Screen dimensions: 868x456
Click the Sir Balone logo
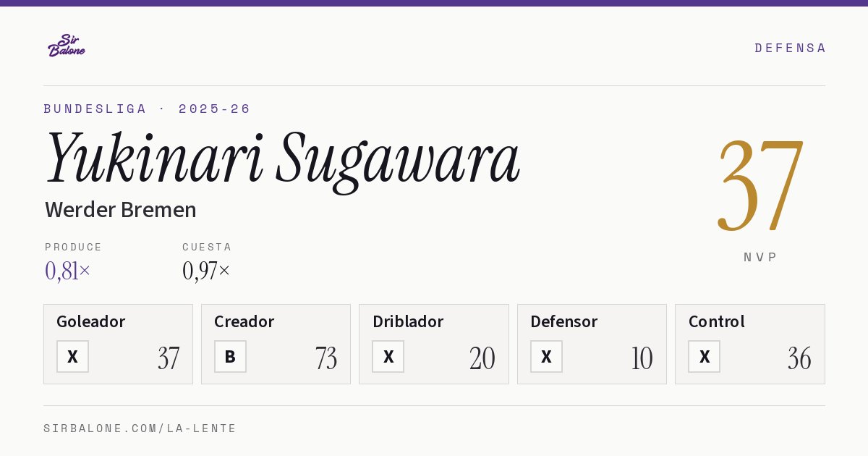point(67,46)
